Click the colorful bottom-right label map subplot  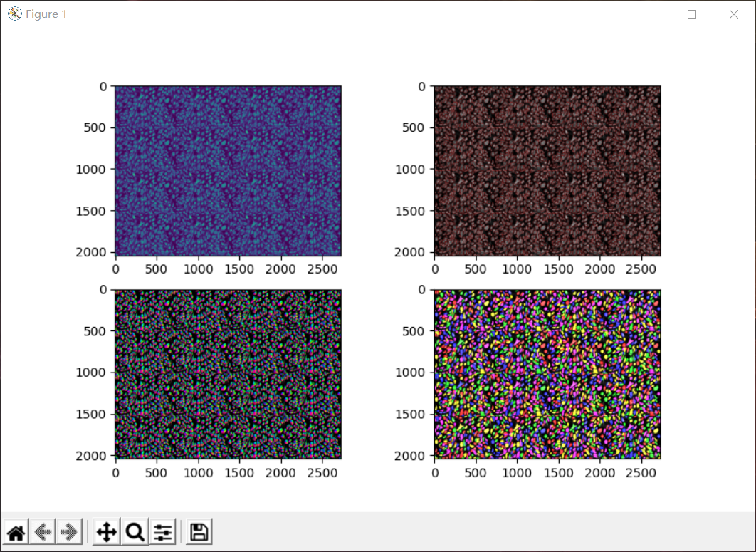(548, 372)
